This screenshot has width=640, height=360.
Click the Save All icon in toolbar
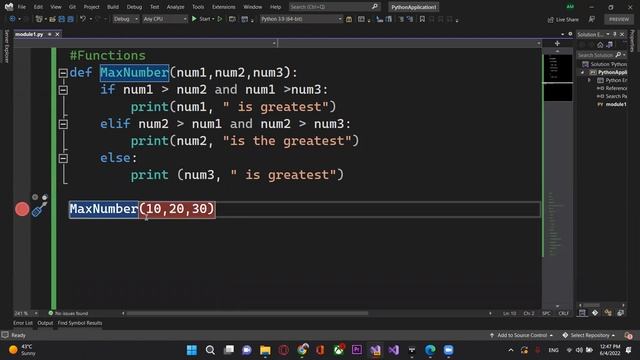70,19
